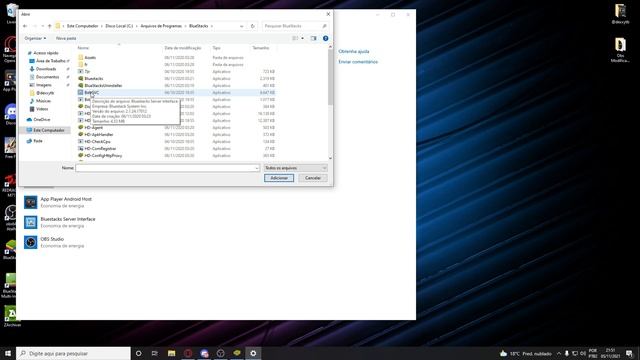
Task: Open the Organizar dropdown menu
Action: pos(35,38)
